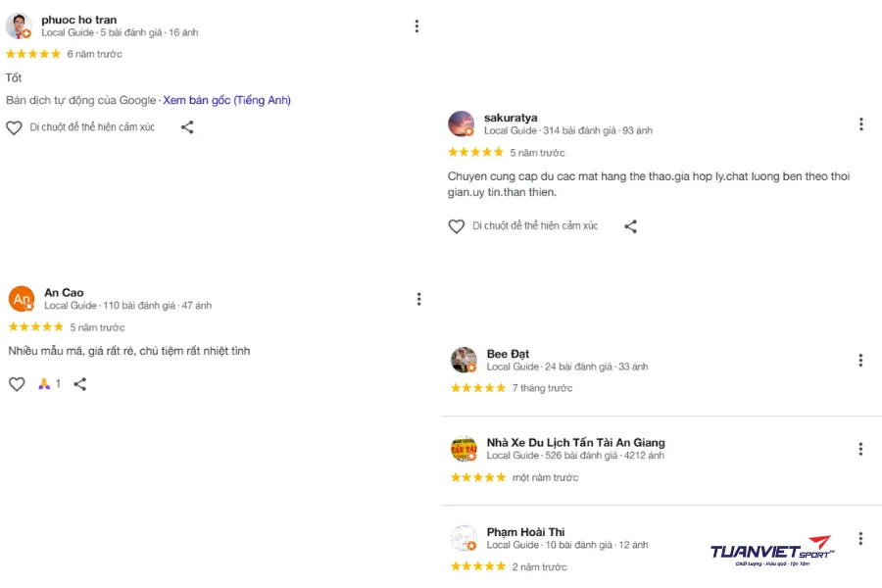Open more options for phuoc ho tran review
Viewport: 882px width, 588px height.
[416, 26]
